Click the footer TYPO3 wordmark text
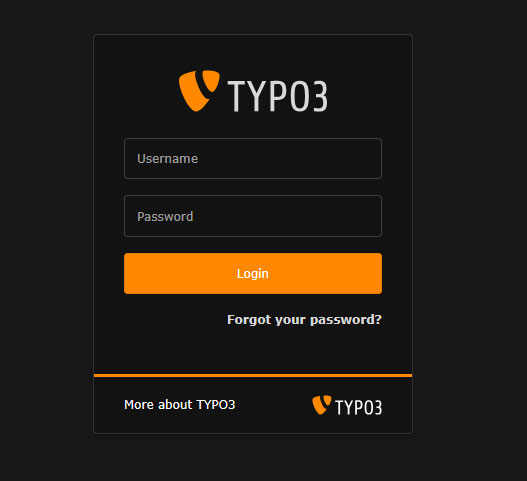This screenshot has width=527, height=481. click(359, 407)
